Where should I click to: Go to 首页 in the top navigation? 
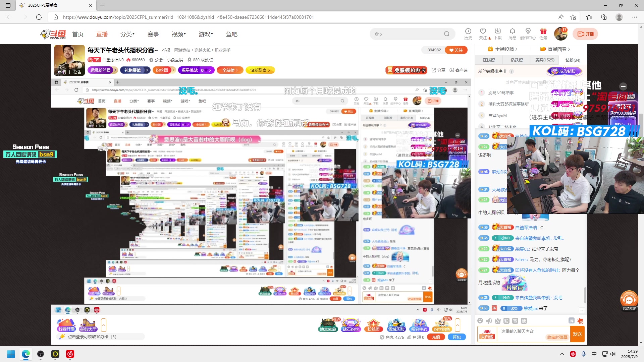coord(78,34)
